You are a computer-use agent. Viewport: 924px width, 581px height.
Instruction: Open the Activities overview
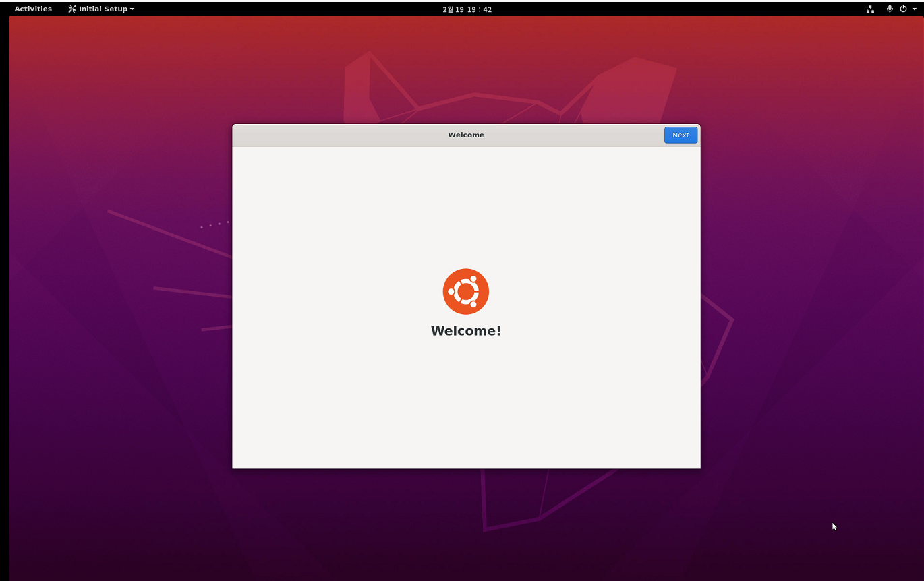33,9
